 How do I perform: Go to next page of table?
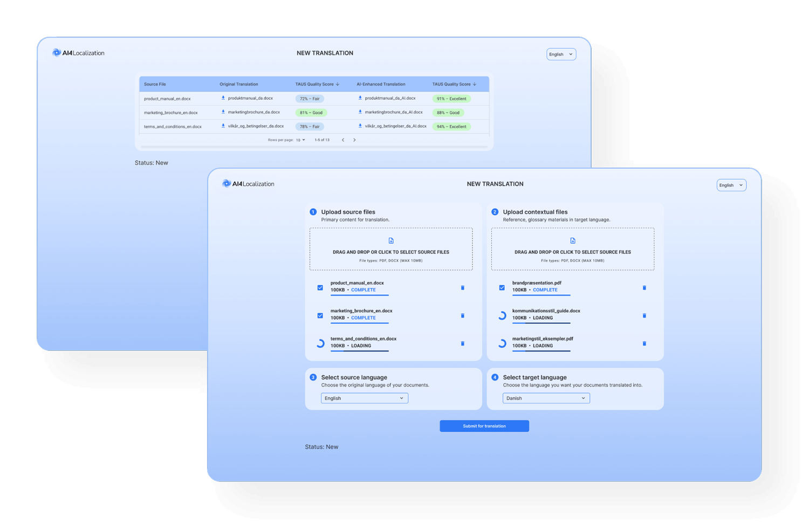[354, 140]
